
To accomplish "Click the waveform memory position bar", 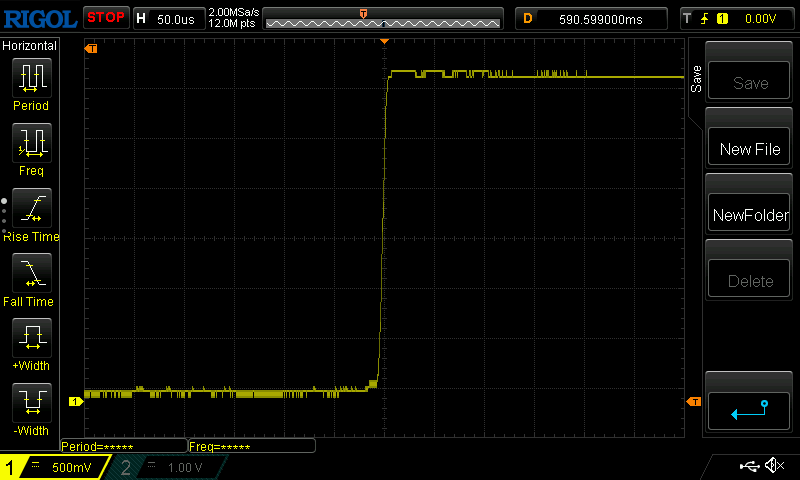I will coord(382,18).
